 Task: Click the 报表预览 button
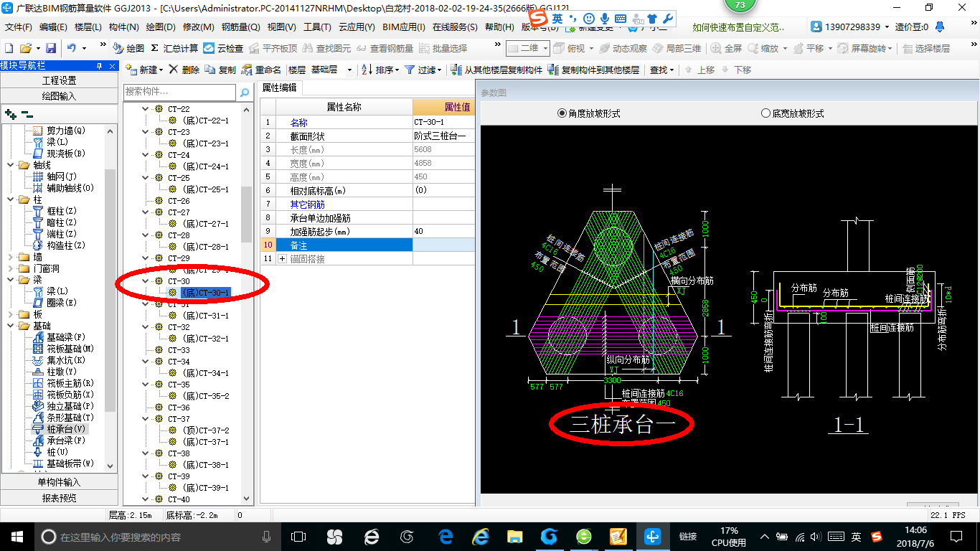(x=59, y=498)
